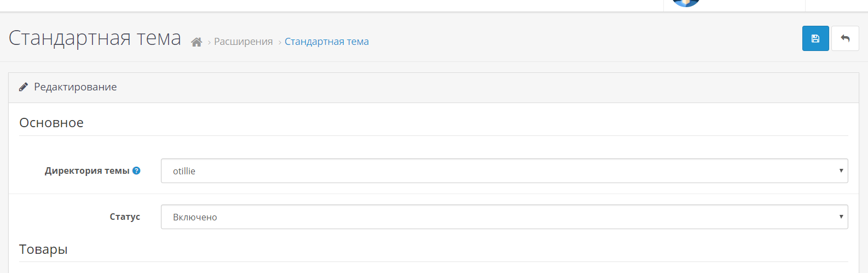Screen dimensions: 868x273
Task: Click the separator chevron before Расширения
Action: (209, 42)
